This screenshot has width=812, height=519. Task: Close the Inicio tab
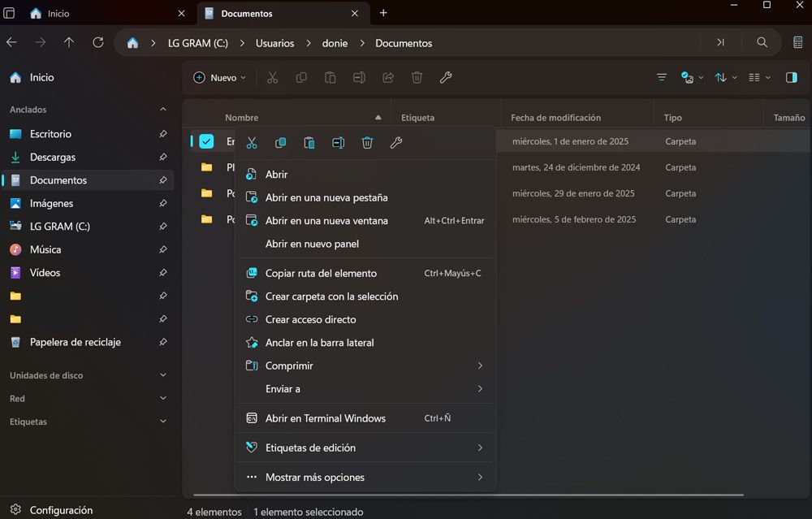click(181, 14)
